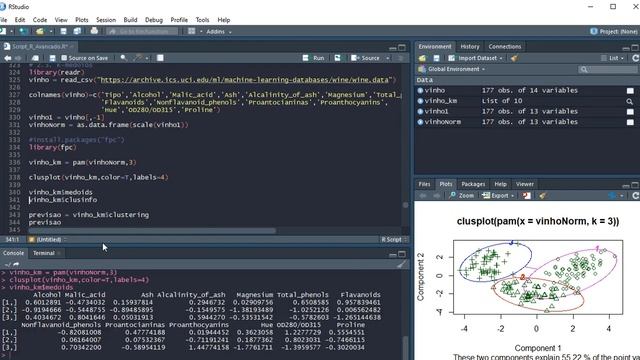640x360 pixels.
Task: View the vinhoNorm table with its grid icon
Action: [630, 122]
